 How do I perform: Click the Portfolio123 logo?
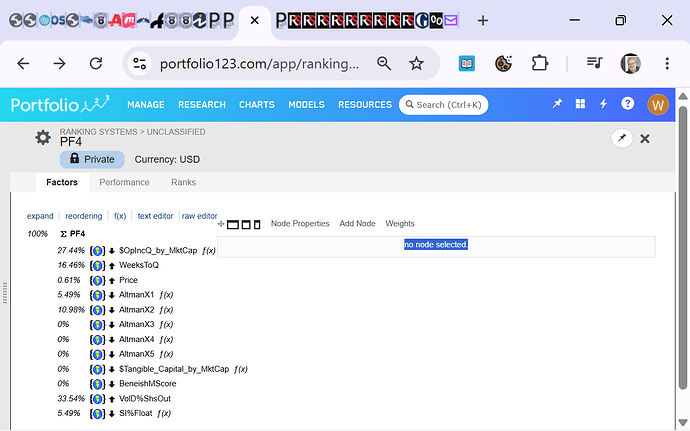coord(60,104)
